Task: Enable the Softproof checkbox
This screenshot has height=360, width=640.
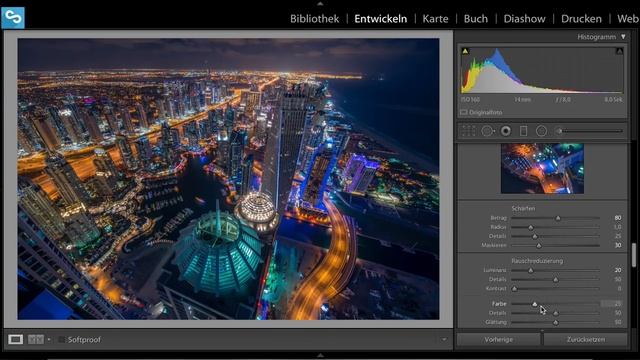Action: [x=62, y=340]
